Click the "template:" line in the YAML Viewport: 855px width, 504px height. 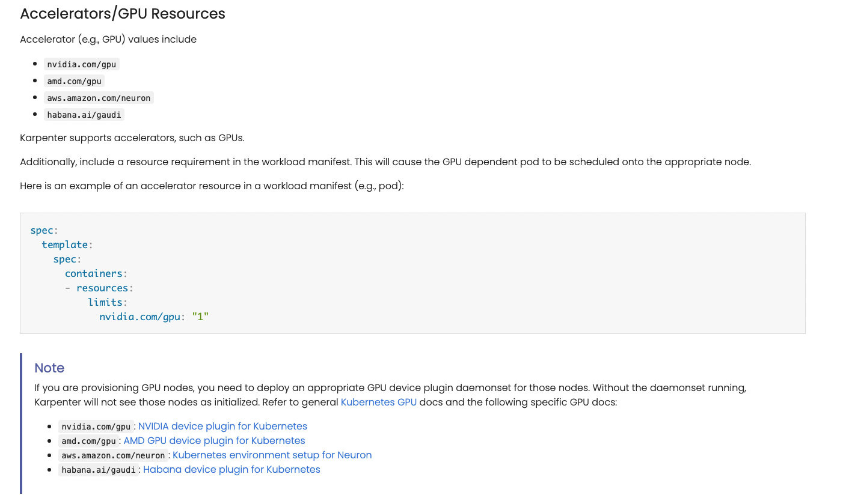coord(67,244)
